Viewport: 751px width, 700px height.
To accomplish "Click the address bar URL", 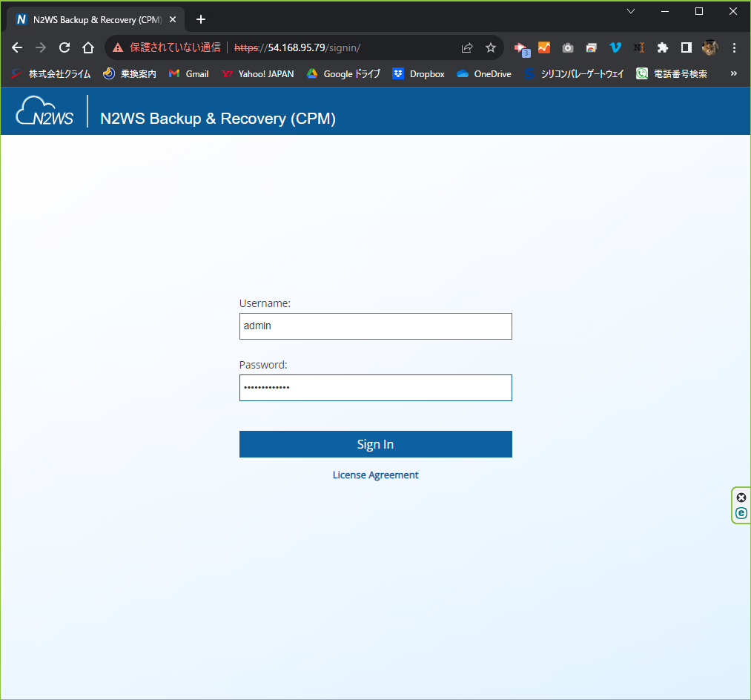I will tap(297, 47).
